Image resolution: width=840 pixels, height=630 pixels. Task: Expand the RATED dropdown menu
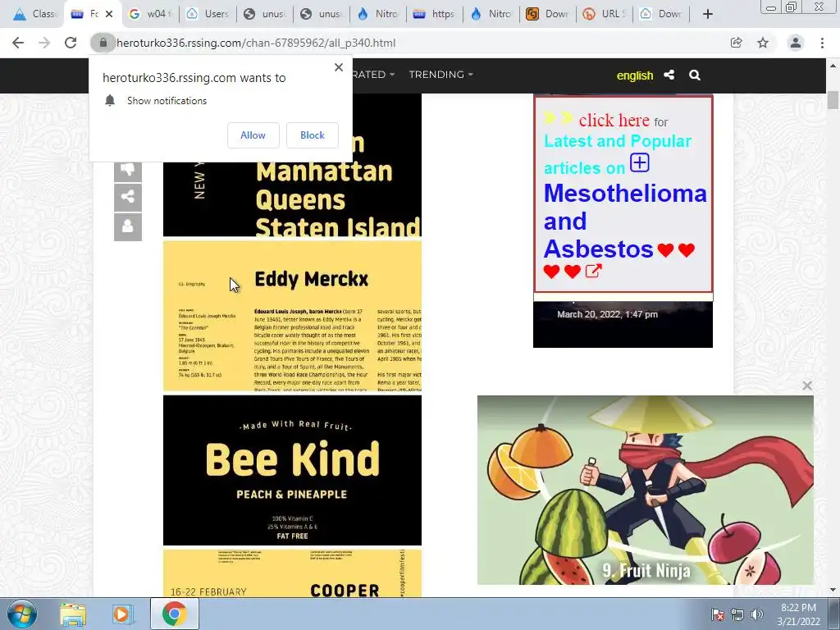click(x=373, y=75)
